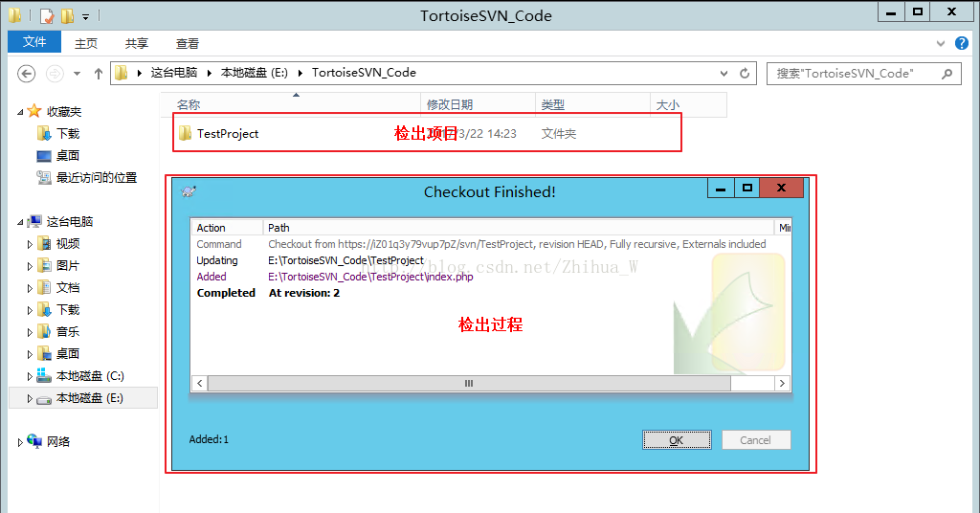Select the 视频 folder icon
Viewport: 980px width, 513px height.
click(x=44, y=243)
